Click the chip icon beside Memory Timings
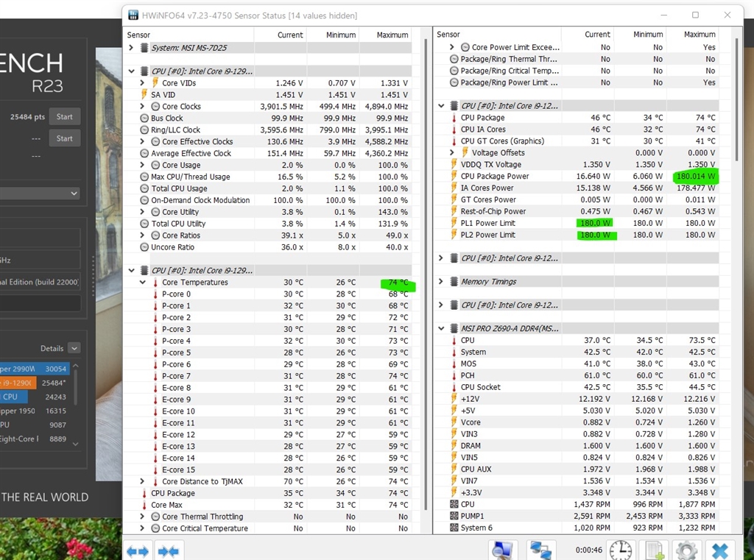 pos(454,282)
